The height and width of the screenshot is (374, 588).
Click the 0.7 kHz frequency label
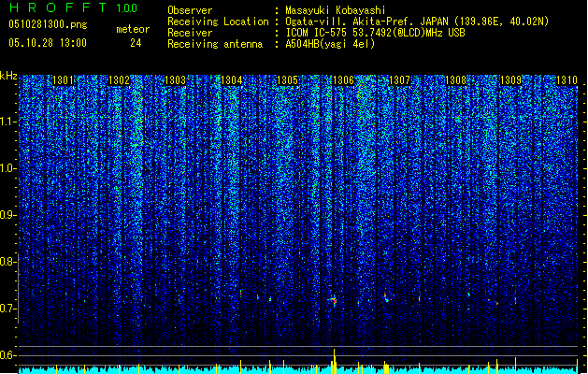coord(8,309)
